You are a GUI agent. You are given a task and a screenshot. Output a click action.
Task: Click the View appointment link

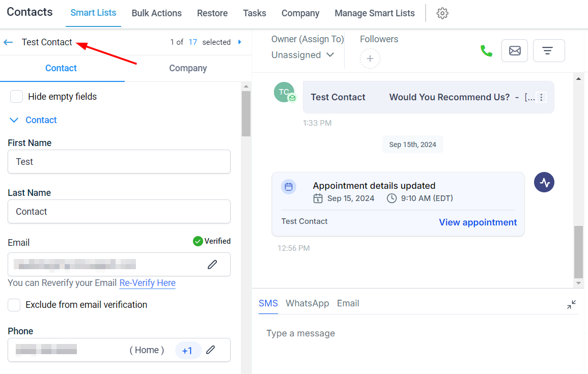pos(478,222)
